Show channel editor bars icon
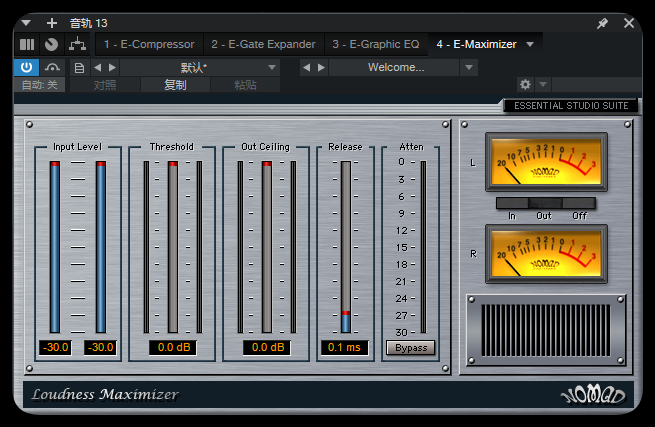This screenshot has width=655, height=427. click(27, 44)
